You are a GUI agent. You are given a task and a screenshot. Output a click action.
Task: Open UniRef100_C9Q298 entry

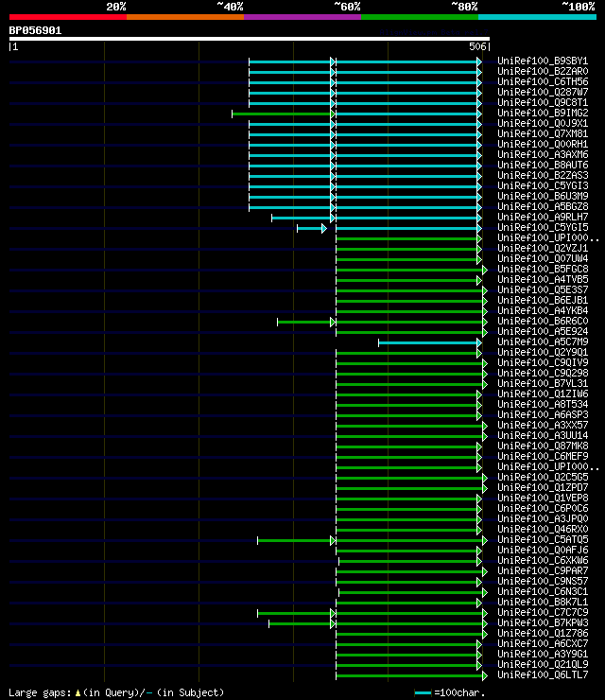pos(543,374)
